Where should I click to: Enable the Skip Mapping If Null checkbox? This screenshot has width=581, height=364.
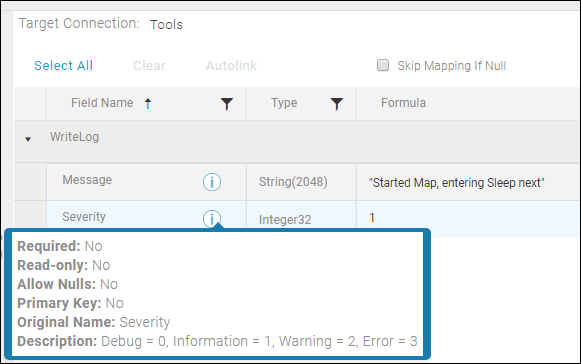[383, 65]
